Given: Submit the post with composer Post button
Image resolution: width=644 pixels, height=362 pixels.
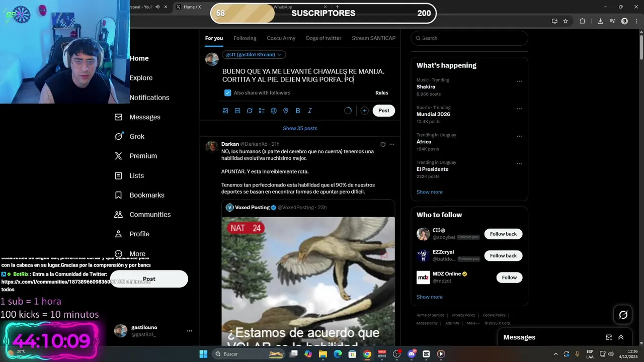Looking at the screenshot, I should click(x=384, y=111).
